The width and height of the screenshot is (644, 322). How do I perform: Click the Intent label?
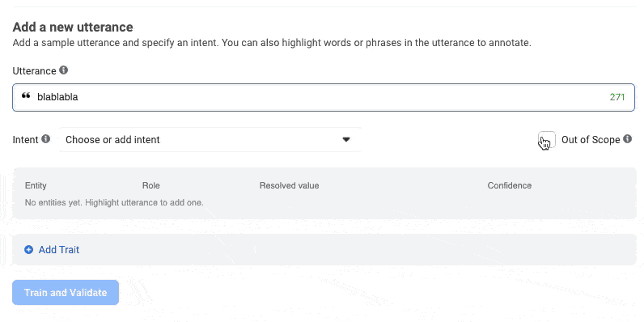25,140
